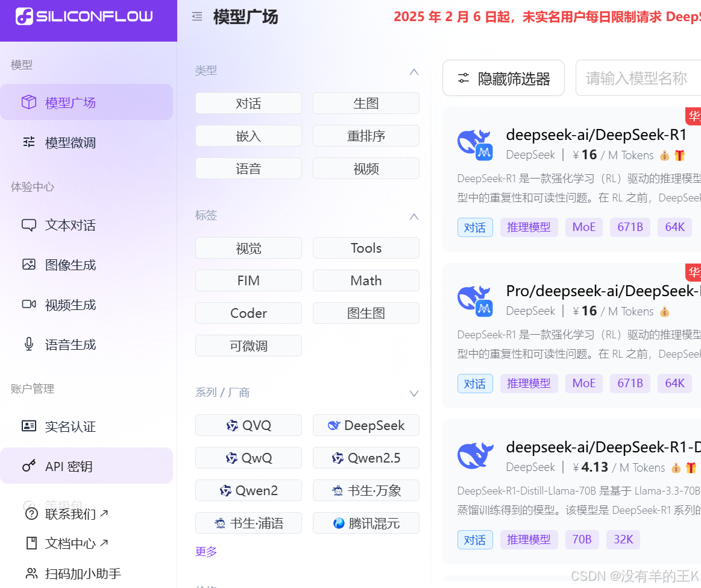Select the Qwen2 series filter
701x588 pixels.
248,490
